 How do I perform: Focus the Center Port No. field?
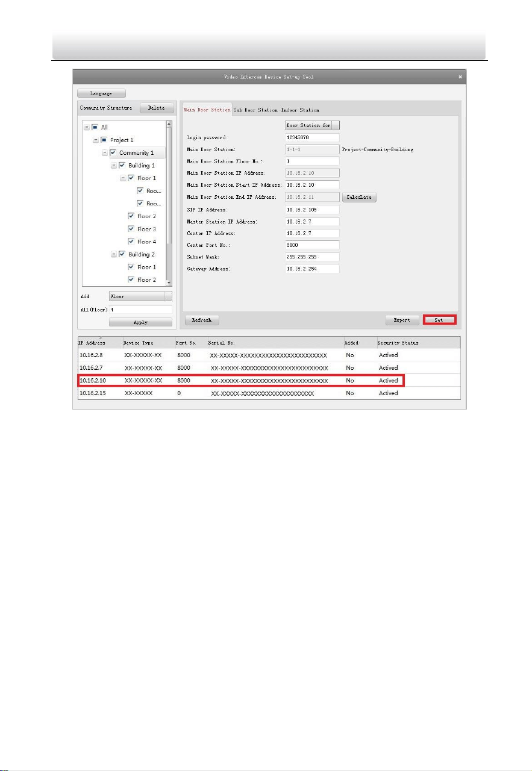pyautogui.click(x=312, y=245)
